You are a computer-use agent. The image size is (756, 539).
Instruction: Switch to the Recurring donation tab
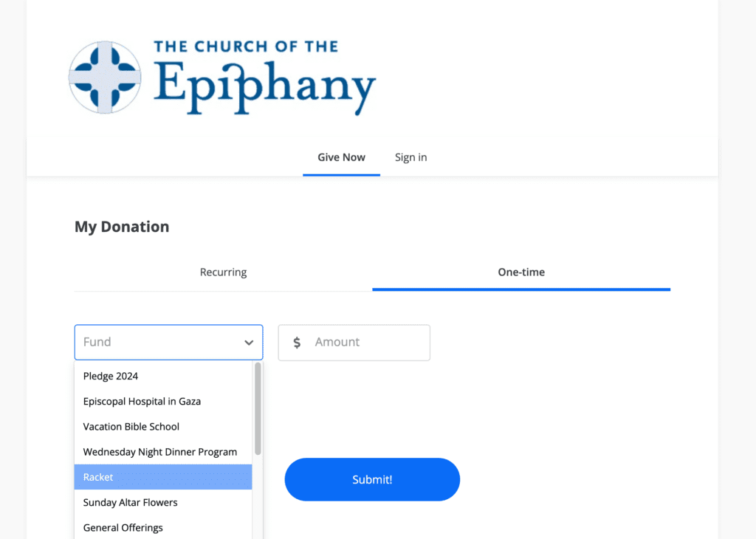(x=223, y=272)
